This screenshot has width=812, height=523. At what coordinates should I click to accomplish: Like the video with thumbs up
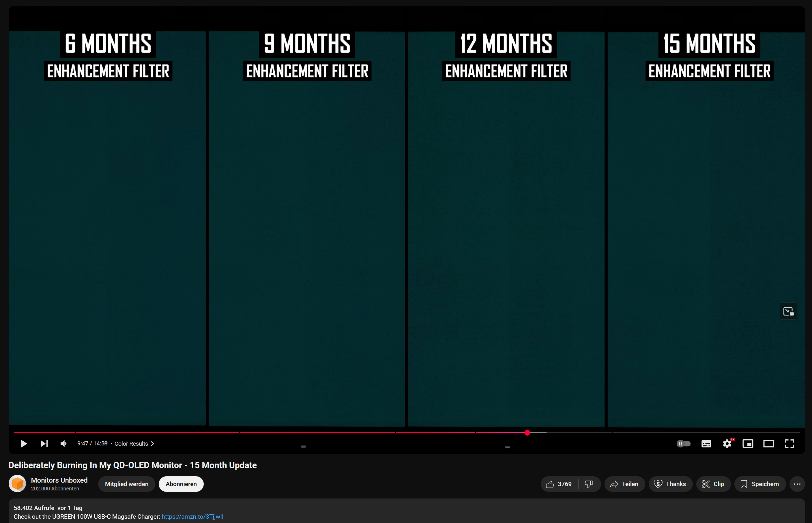pyautogui.click(x=559, y=484)
